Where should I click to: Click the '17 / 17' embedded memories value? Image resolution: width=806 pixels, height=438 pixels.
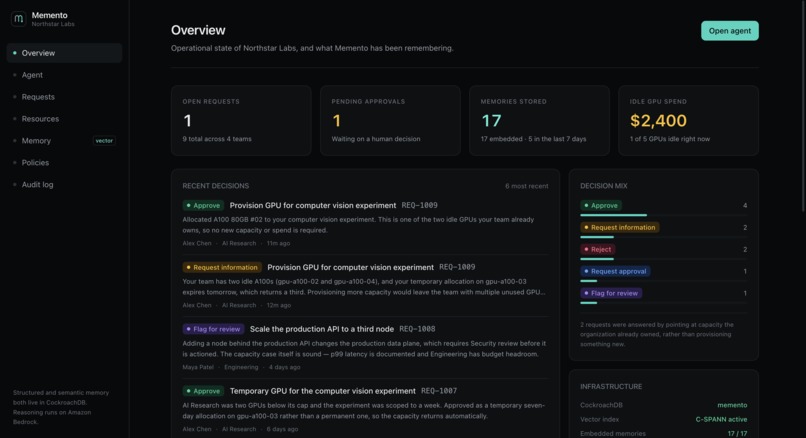click(737, 434)
